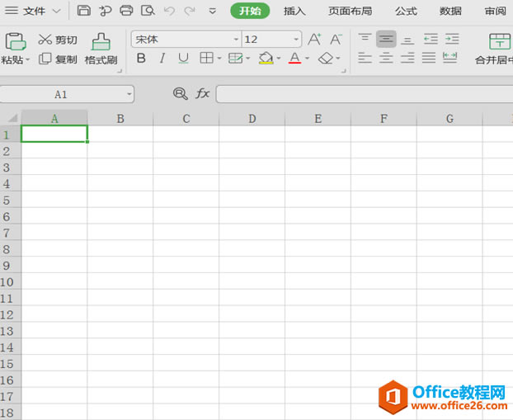Open the 文件 menu

pos(34,11)
